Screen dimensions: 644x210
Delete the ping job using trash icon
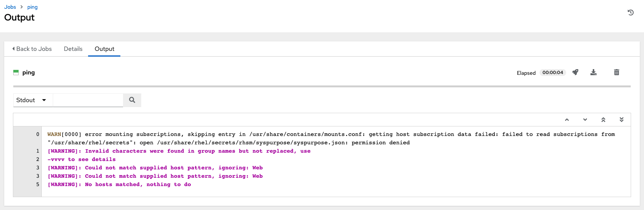tap(617, 72)
